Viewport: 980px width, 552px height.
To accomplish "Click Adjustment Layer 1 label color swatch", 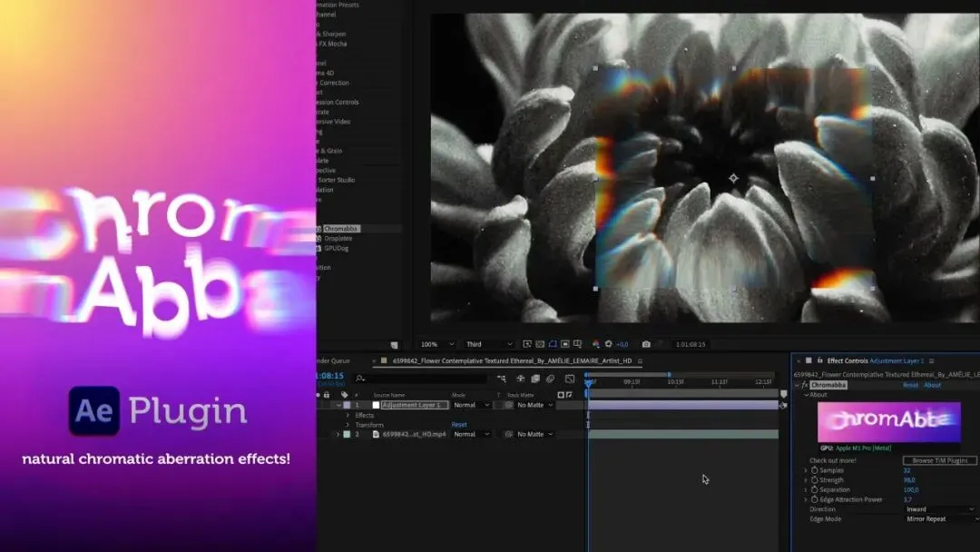I will click(x=347, y=405).
